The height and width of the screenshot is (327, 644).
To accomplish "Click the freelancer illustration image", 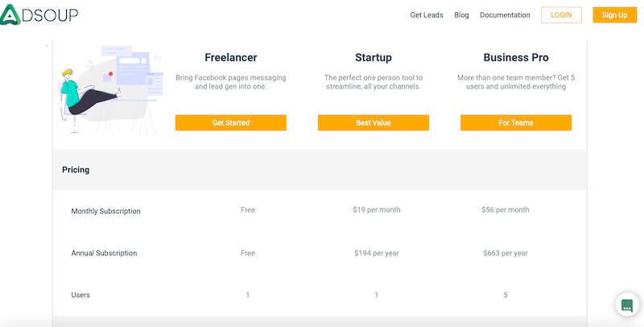I will click(x=111, y=89).
